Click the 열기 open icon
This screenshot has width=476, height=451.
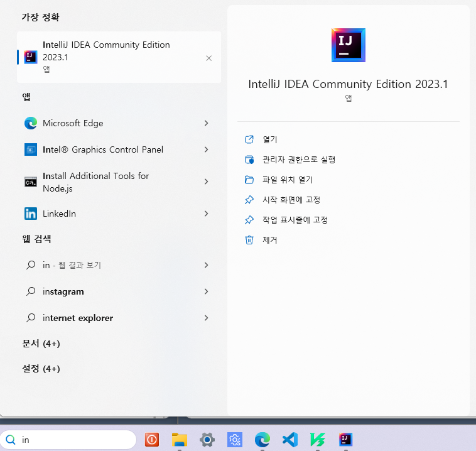pyautogui.click(x=249, y=139)
